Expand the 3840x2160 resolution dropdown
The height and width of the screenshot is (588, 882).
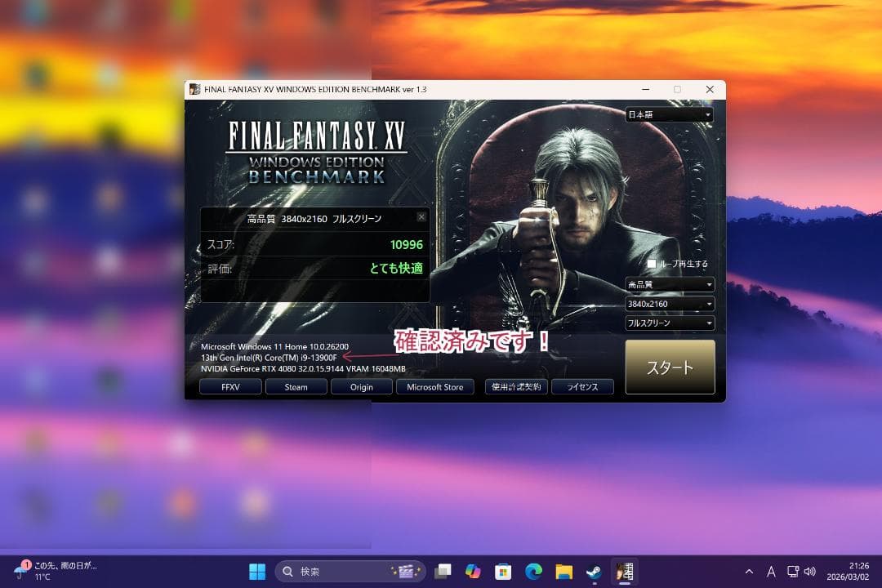coord(670,304)
